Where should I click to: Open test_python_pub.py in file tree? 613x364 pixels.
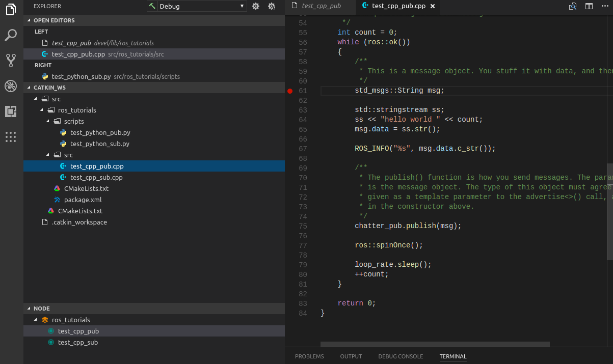point(100,132)
